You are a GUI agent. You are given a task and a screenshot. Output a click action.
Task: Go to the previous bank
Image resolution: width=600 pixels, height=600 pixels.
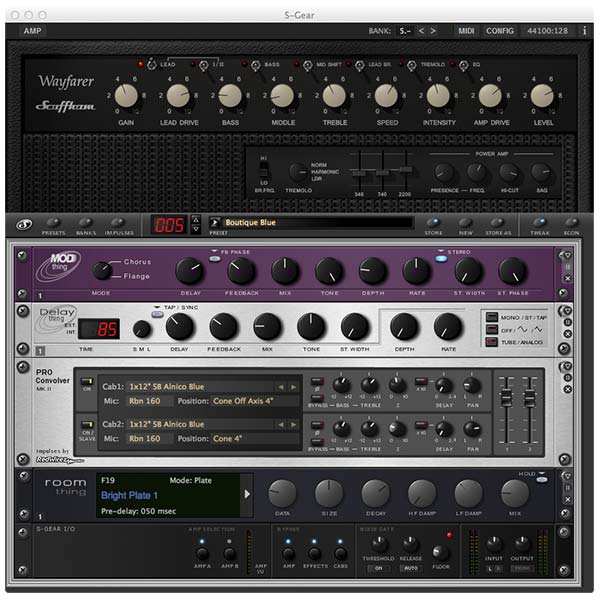tap(421, 31)
